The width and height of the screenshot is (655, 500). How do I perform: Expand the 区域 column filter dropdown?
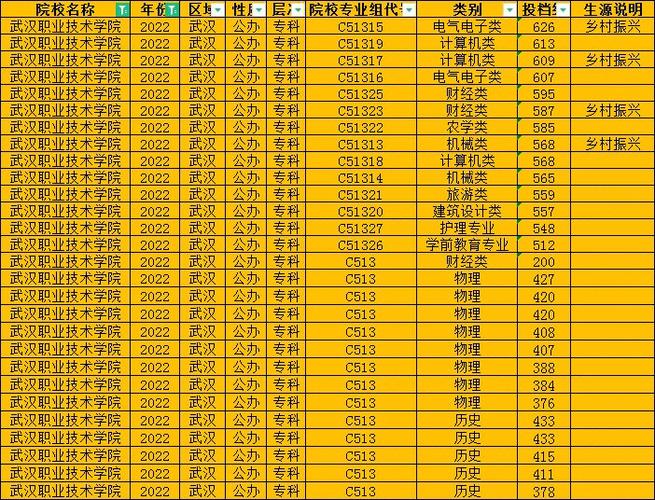[218, 10]
